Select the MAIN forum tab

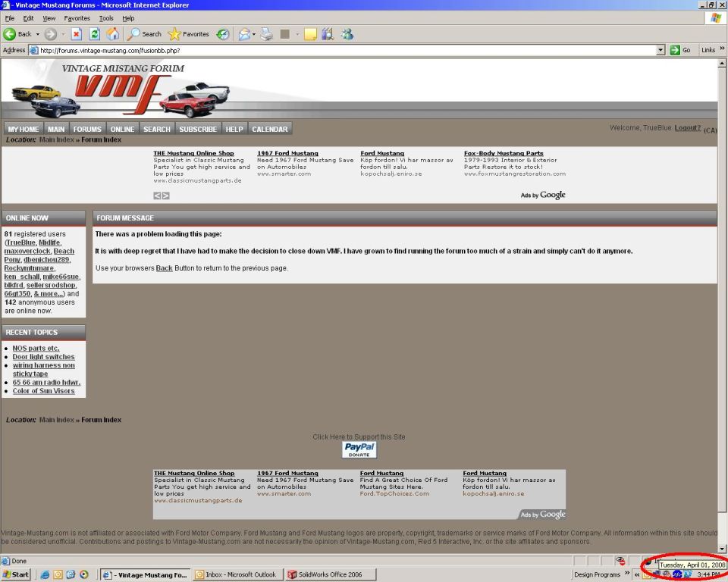point(56,129)
